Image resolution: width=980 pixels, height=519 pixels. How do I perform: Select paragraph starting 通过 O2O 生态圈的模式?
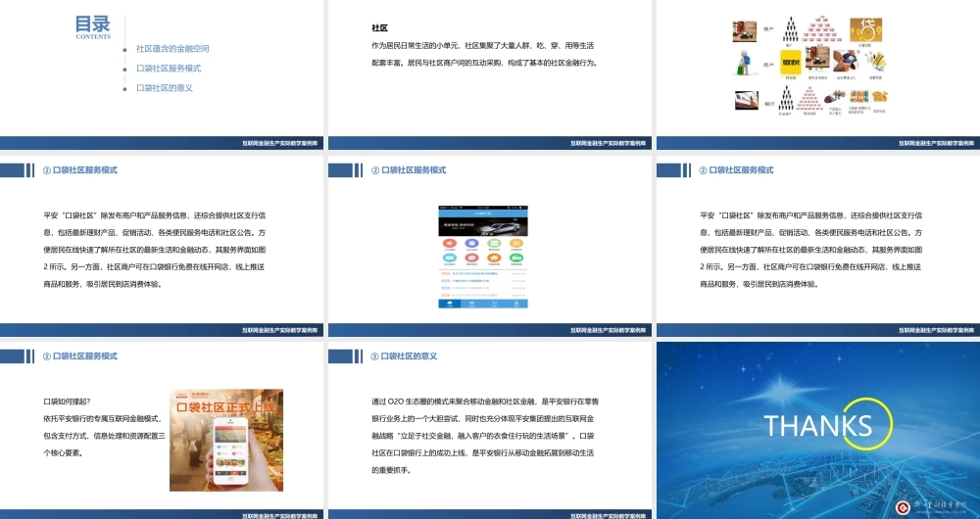[x=485, y=436]
